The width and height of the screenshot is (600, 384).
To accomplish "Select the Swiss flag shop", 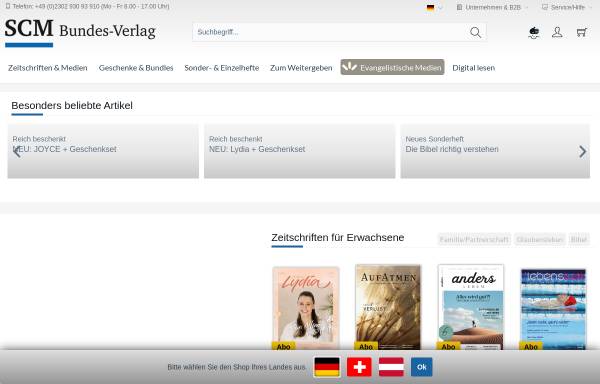I will pos(359,367).
